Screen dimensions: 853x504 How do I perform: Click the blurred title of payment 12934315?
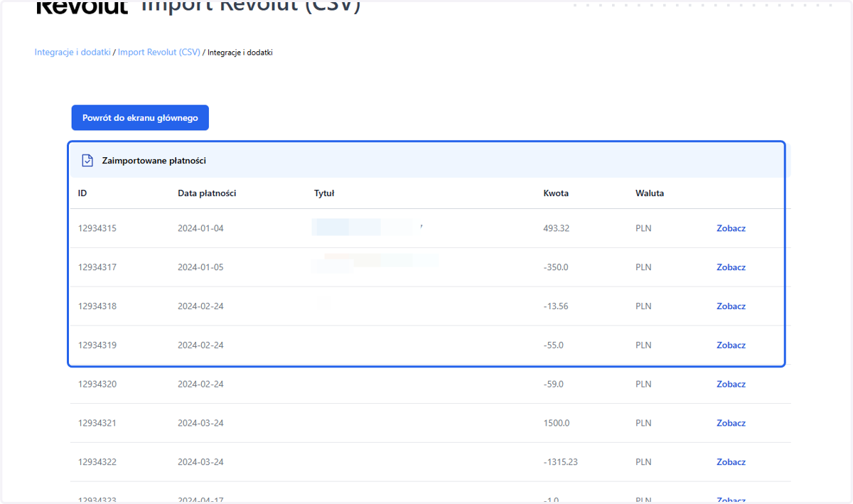tap(368, 228)
